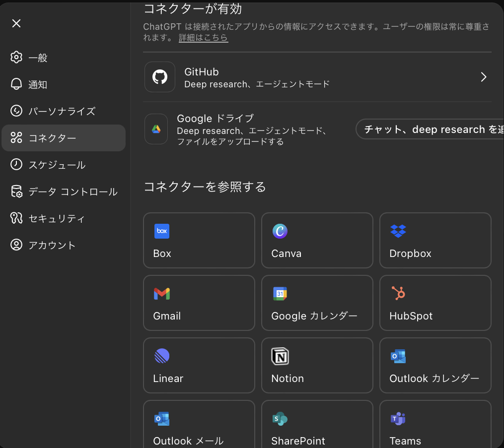Image resolution: width=504 pixels, height=448 pixels.
Task: Open the Google カレンダー connector card
Action: click(x=317, y=303)
